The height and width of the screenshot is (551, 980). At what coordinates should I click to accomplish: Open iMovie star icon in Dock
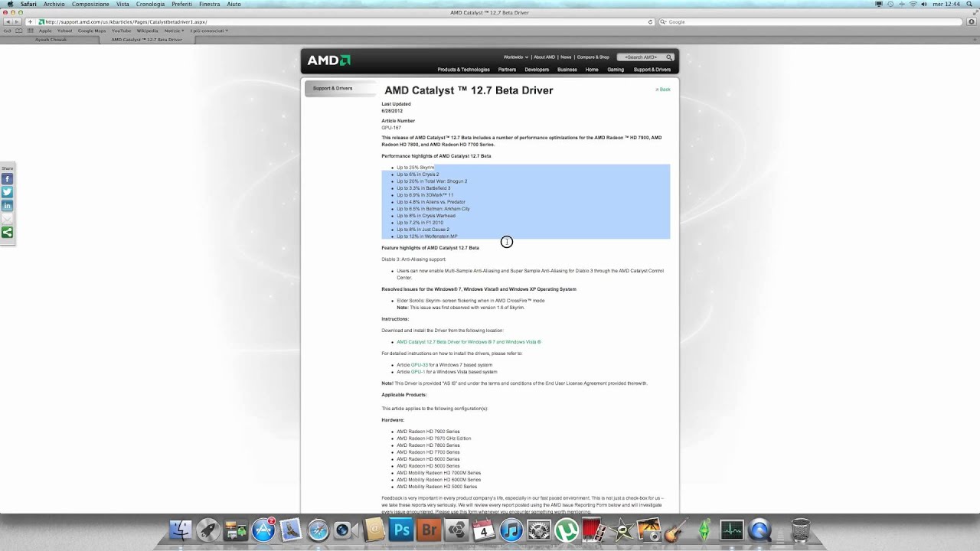622,530
